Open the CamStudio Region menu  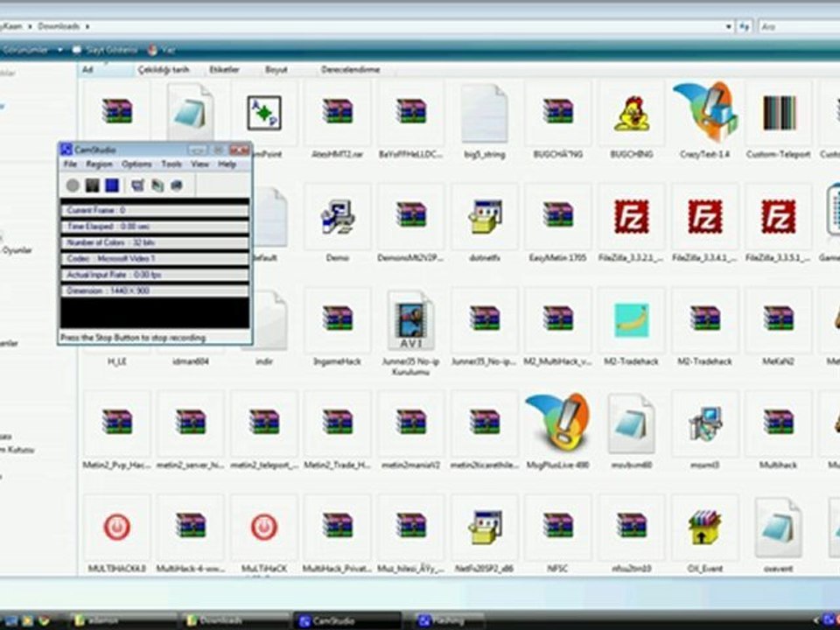pos(99,164)
